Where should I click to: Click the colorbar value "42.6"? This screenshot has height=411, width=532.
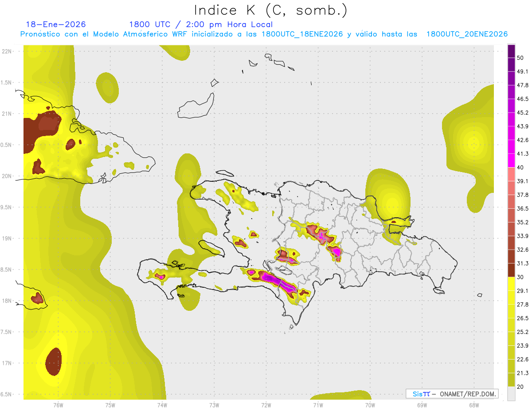[523, 140]
